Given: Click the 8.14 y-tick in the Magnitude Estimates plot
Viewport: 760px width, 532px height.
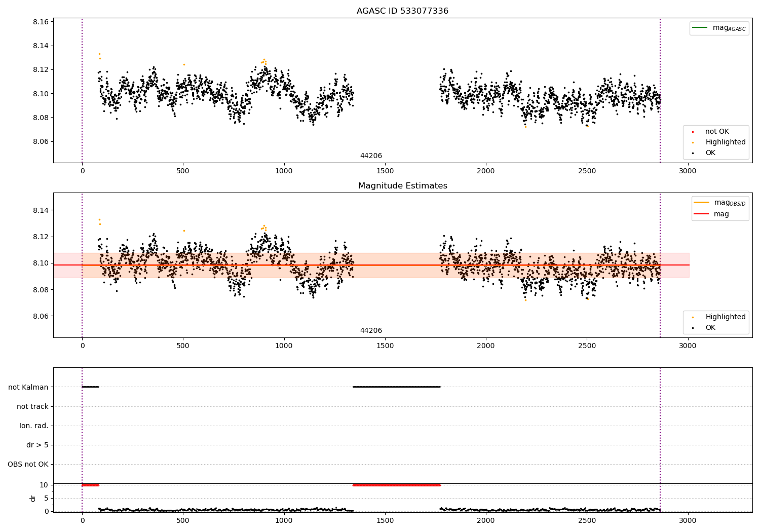Looking at the screenshot, I should coord(41,210).
